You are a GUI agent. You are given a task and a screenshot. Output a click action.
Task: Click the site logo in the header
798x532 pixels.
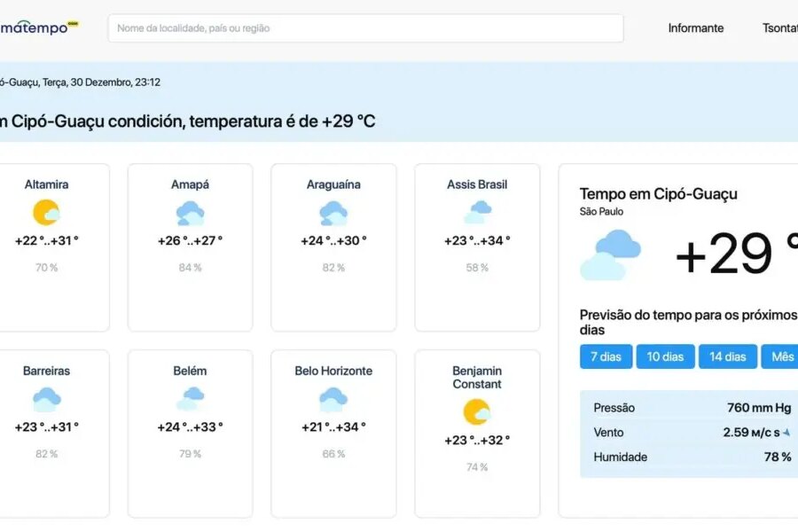(40, 28)
